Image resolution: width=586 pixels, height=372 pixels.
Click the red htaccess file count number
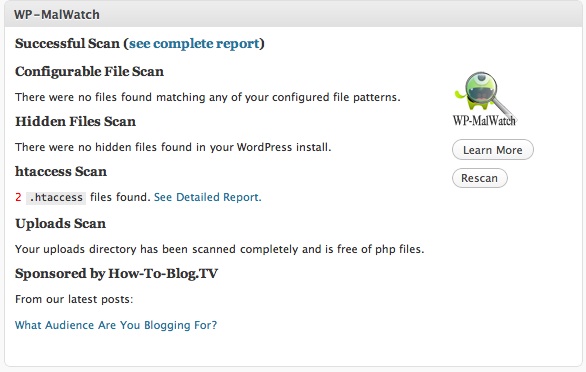[18, 197]
